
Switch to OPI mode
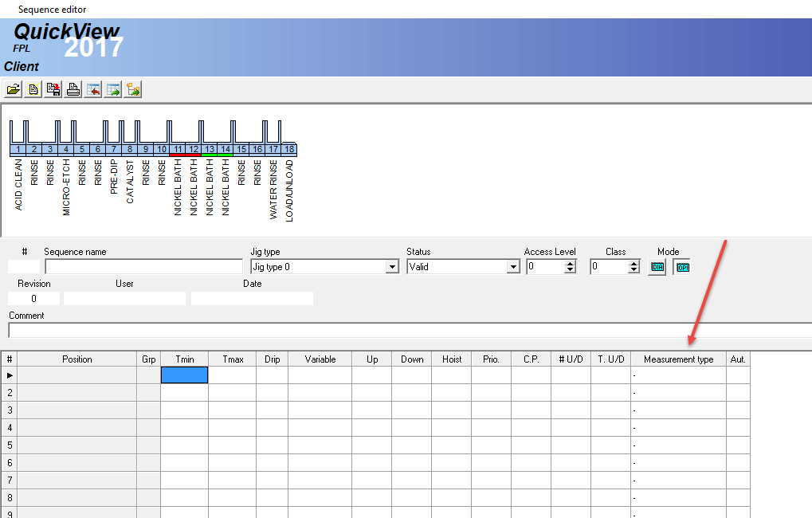pyautogui.click(x=682, y=267)
